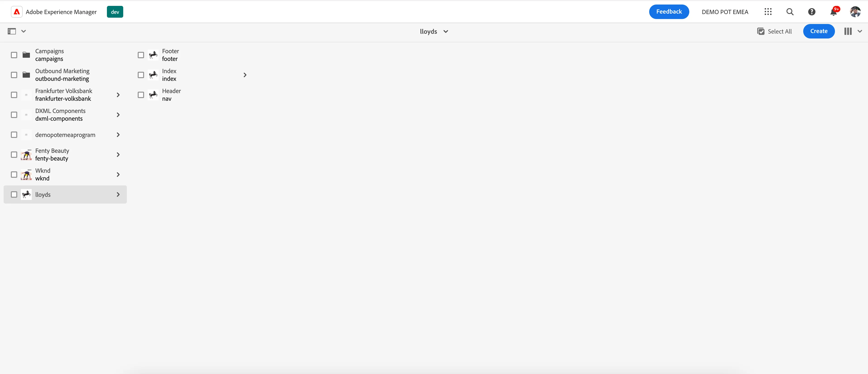Open the Solutions grid switcher

tap(768, 12)
